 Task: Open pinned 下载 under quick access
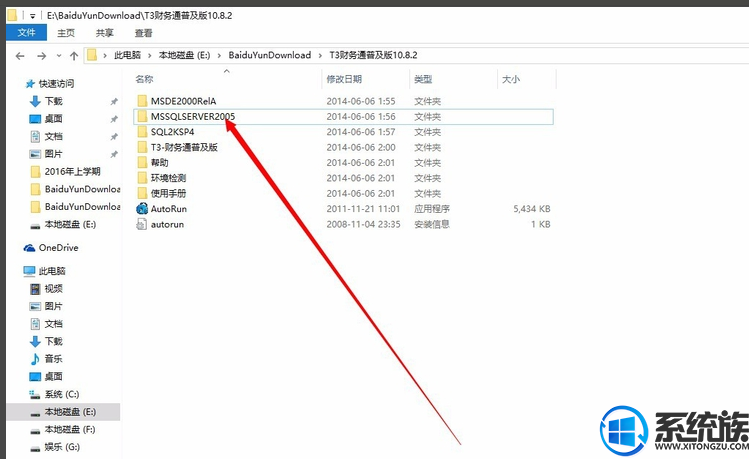tap(54, 101)
